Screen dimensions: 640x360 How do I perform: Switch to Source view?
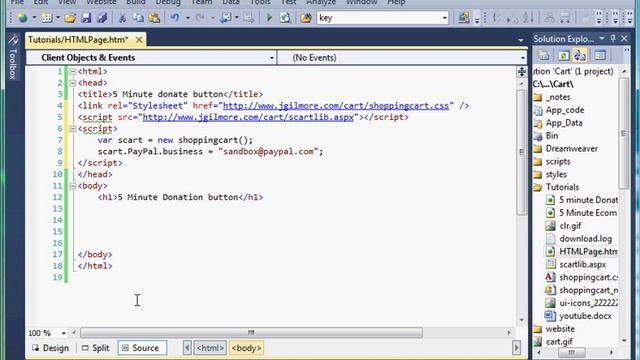(142, 348)
